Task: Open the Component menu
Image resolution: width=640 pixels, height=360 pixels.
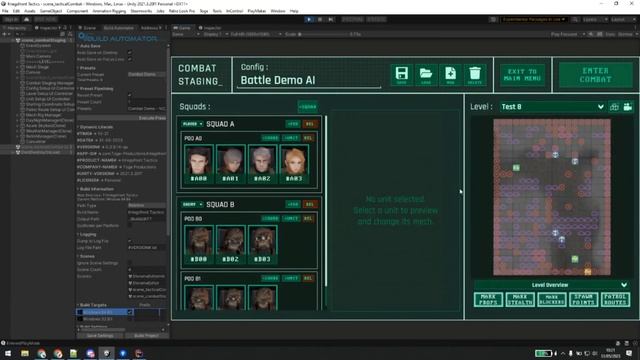Action: (77, 11)
